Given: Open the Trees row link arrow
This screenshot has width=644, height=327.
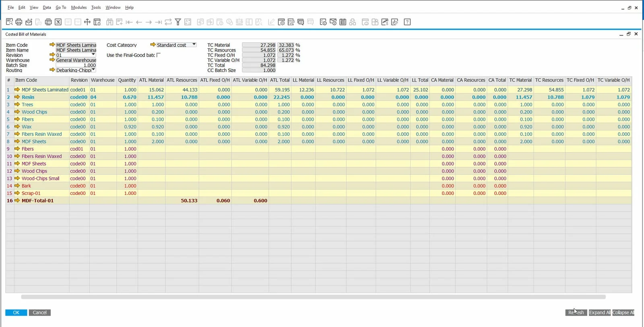Looking at the screenshot, I should (x=17, y=104).
